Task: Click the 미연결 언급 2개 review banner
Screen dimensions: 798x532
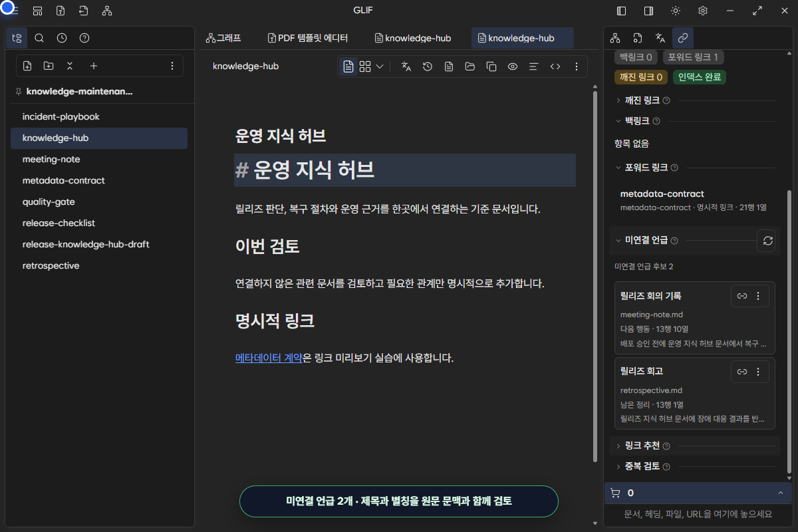Action: [398, 501]
